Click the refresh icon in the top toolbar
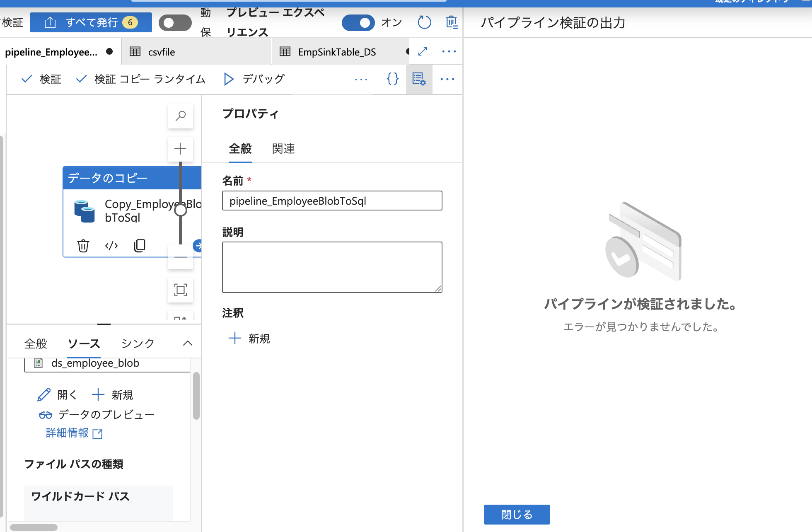This screenshot has width=812, height=532. click(x=424, y=22)
